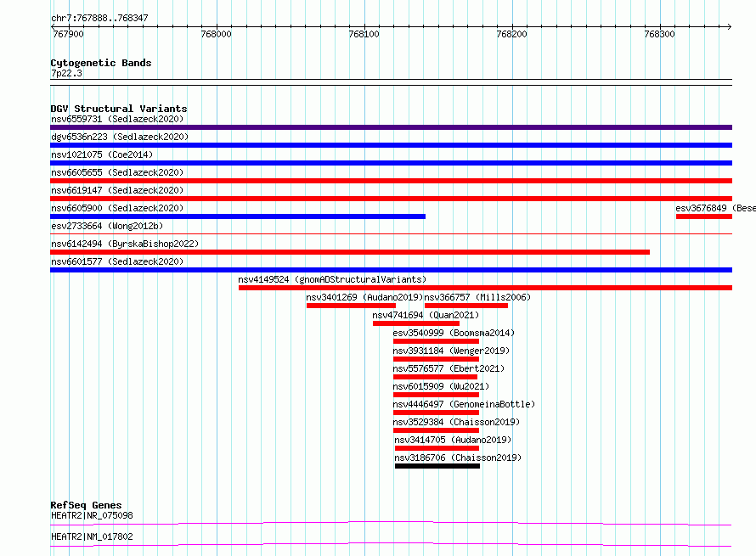Click the red bar under nsv3401269
Viewport: 756px width, 556px height.
[x=351, y=306]
